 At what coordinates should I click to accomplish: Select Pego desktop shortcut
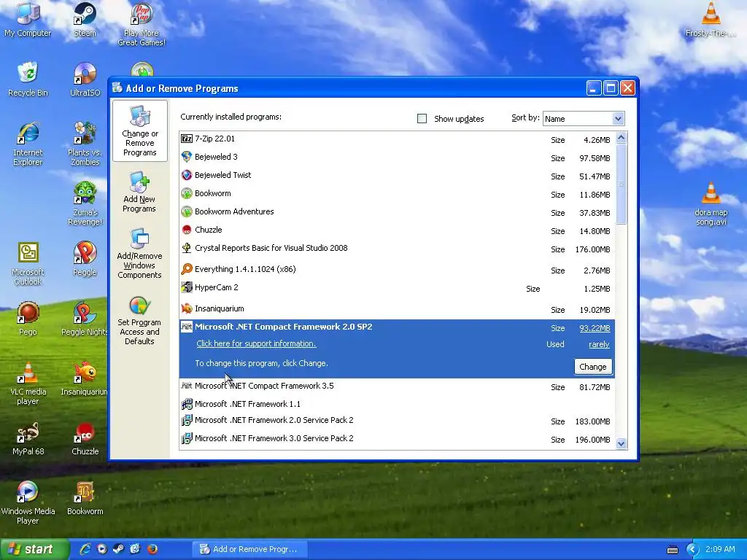pos(28,319)
